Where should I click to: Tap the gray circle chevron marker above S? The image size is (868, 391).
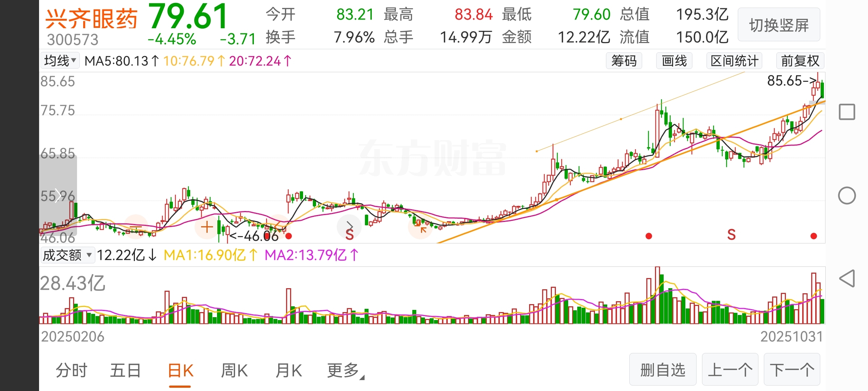point(349,226)
